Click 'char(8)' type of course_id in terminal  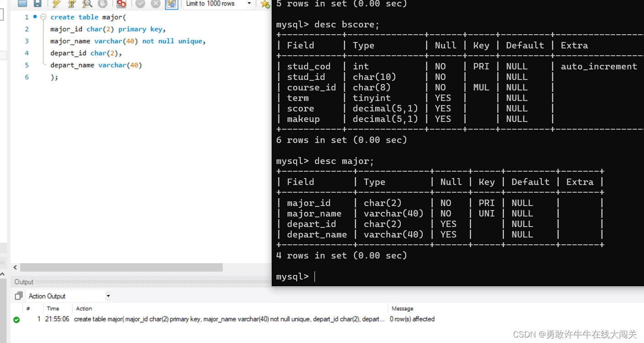[372, 87]
